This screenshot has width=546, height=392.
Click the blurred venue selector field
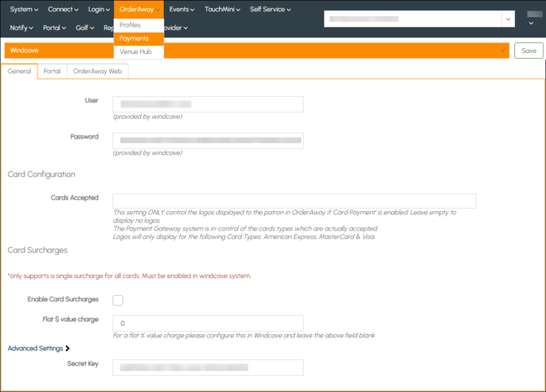[x=413, y=19]
